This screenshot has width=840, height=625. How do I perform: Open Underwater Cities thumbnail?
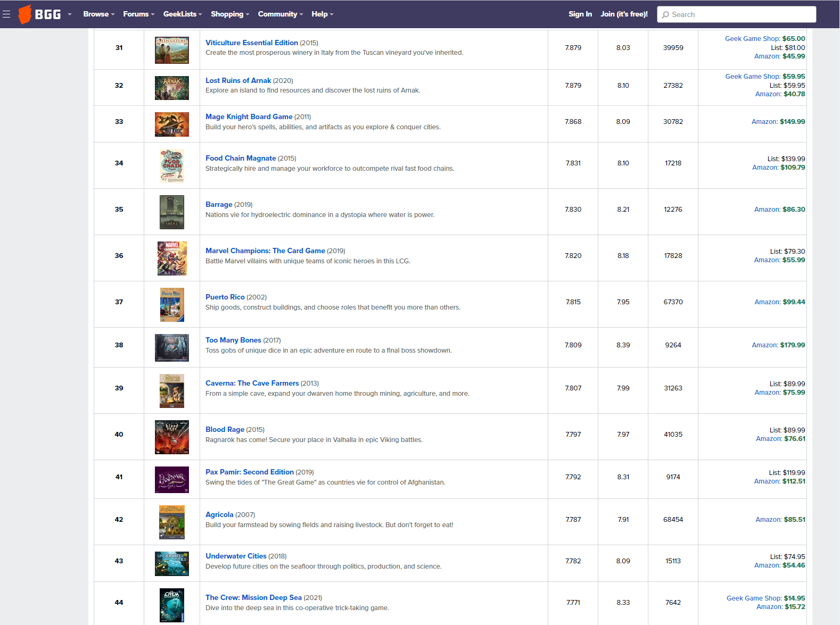tap(172, 563)
